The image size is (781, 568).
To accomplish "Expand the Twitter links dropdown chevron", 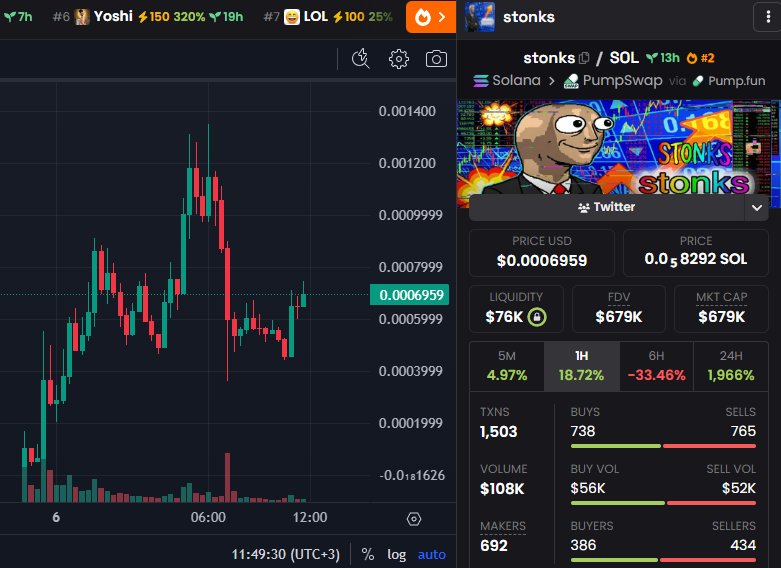I will [757, 207].
